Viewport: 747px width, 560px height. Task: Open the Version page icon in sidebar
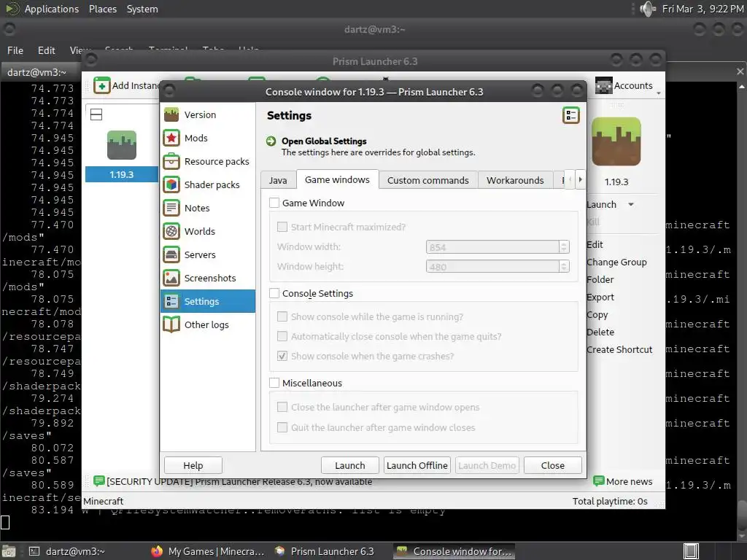click(171, 114)
